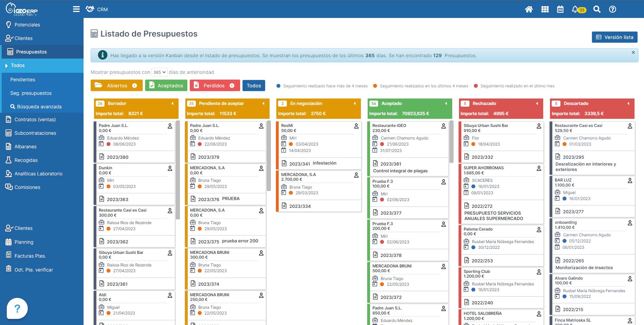
Task: Click info icon on Abiertos button
Action: [x=135, y=86]
